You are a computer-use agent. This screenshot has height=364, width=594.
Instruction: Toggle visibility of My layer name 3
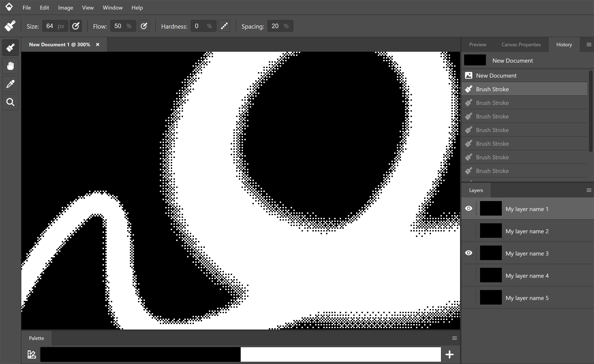click(x=469, y=253)
